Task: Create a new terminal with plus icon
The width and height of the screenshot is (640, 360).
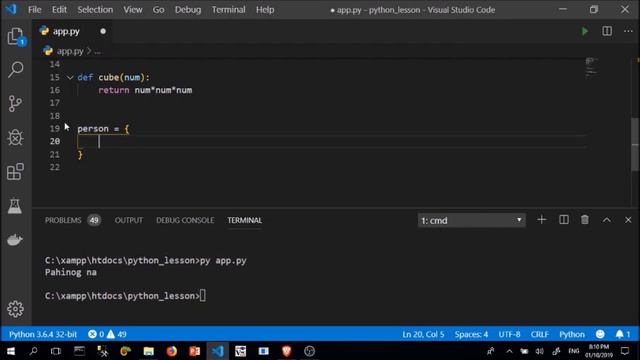Action: (542, 220)
